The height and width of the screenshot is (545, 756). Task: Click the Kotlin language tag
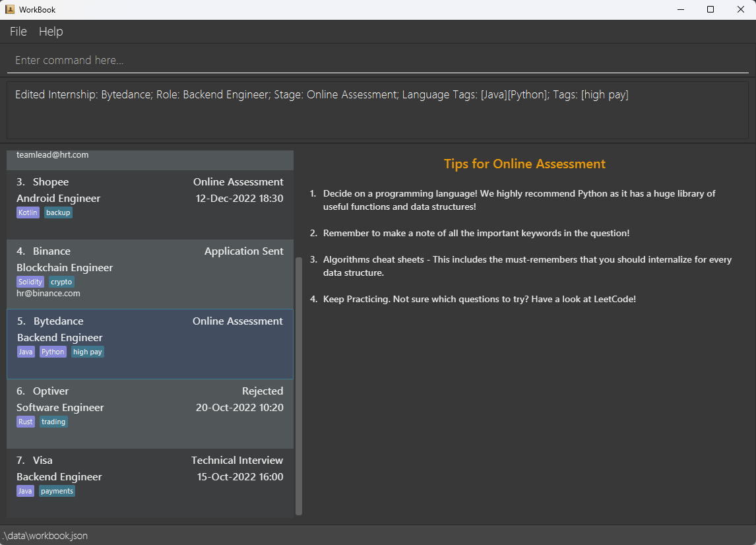28,212
